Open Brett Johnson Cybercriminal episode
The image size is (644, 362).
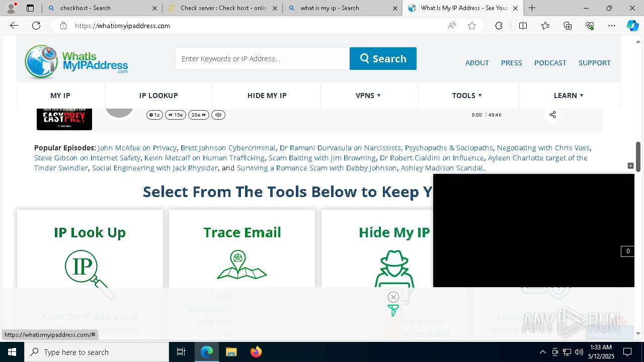(x=228, y=148)
